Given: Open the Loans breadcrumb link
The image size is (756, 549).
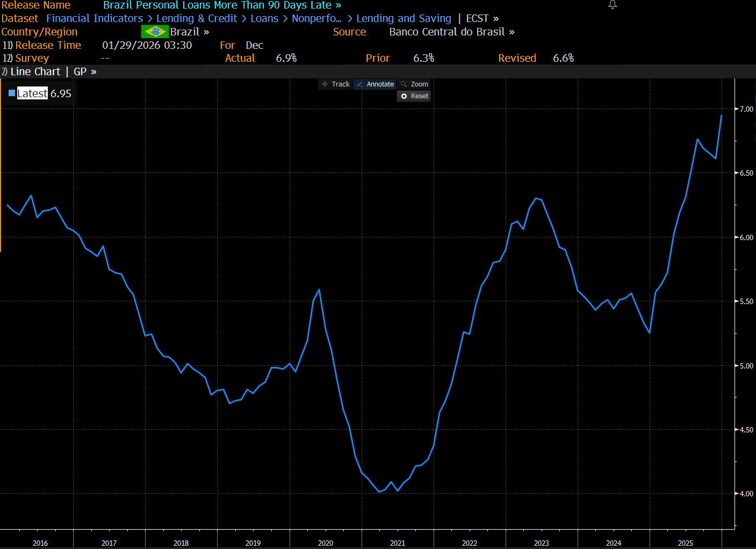Looking at the screenshot, I should click(x=264, y=18).
